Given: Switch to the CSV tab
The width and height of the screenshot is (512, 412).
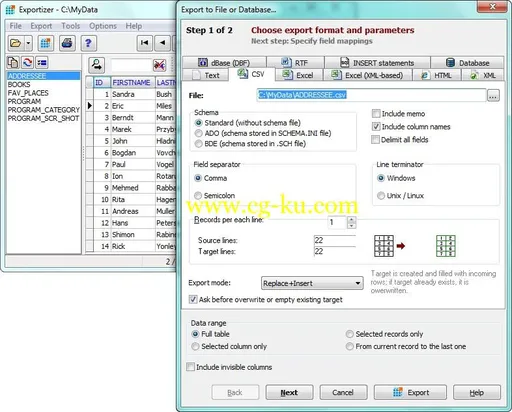Looking at the screenshot, I should pos(252,74).
